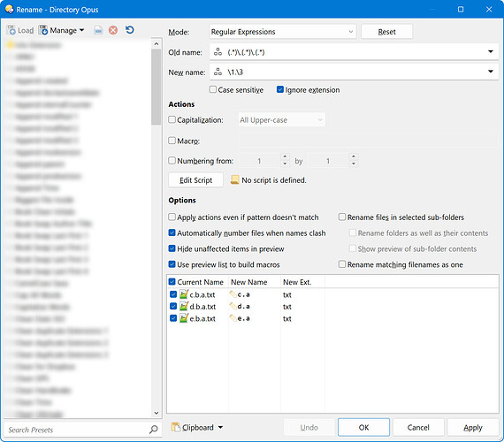Click the c.b.a.txt file icon

[x=184, y=294]
